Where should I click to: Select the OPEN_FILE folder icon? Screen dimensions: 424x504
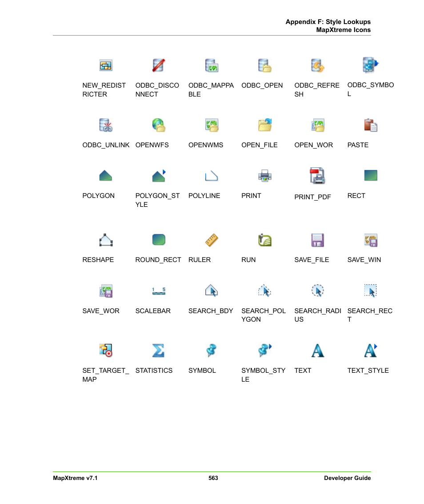265,125
